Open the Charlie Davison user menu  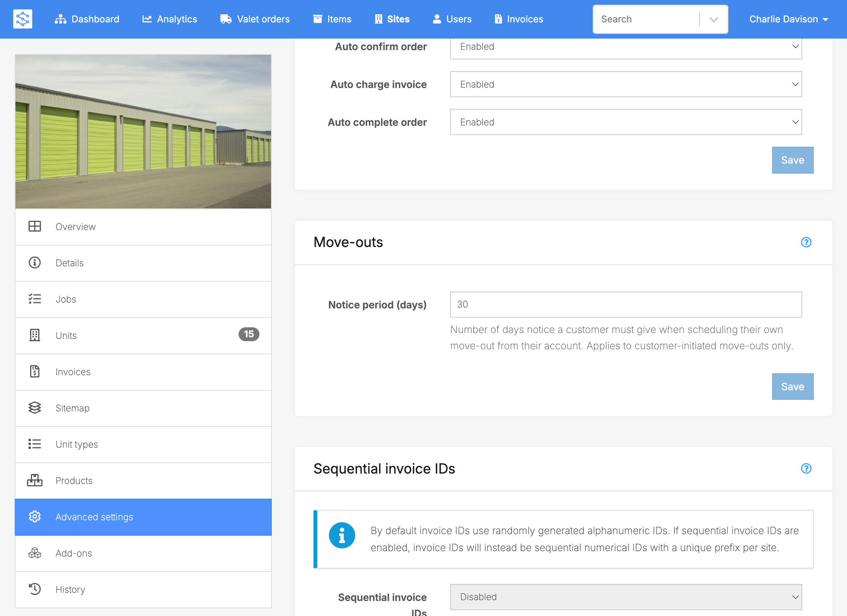[x=789, y=19]
